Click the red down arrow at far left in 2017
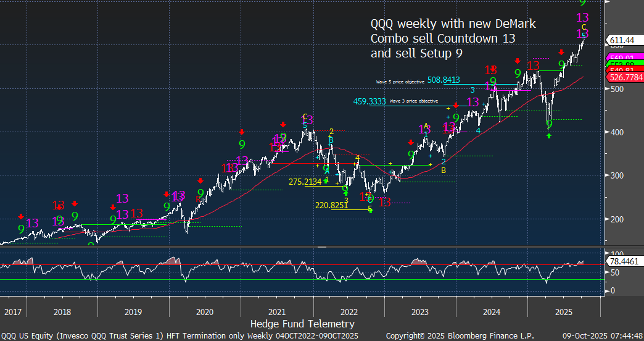Viewport: 644px width, 341px height. coord(21,216)
